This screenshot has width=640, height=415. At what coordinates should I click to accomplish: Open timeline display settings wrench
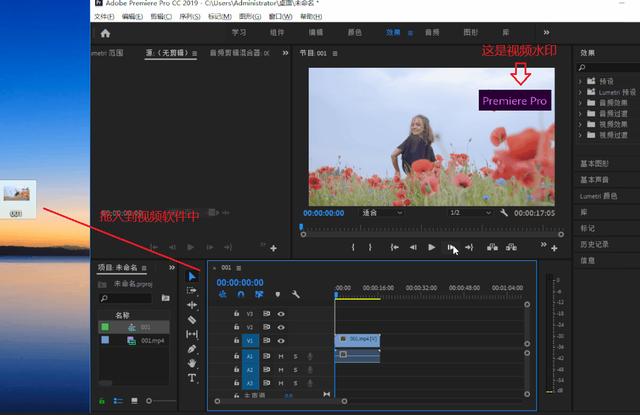point(296,294)
